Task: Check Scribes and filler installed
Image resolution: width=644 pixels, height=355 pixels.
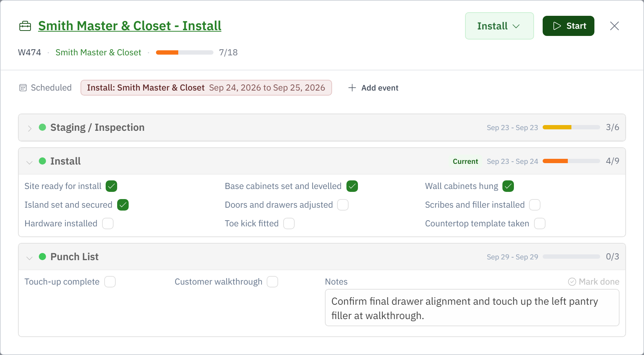Action: pos(535,205)
